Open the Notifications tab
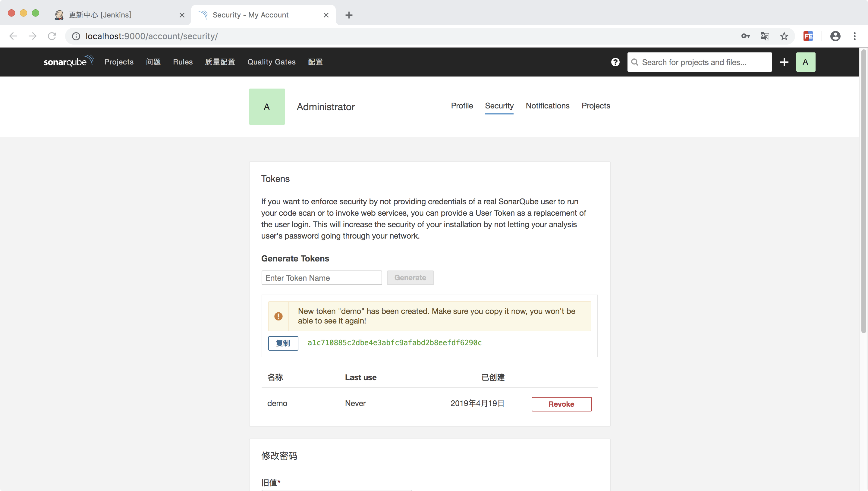Image resolution: width=868 pixels, height=491 pixels. tap(547, 106)
